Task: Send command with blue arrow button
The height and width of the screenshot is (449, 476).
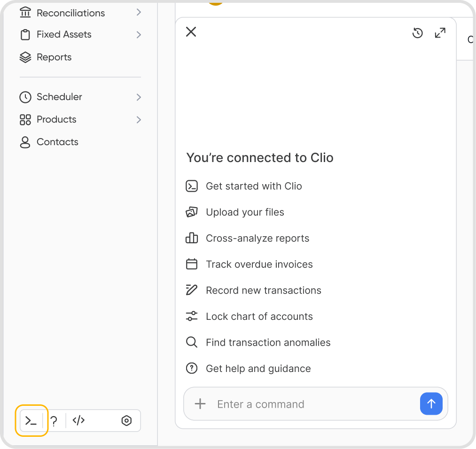Action: pyautogui.click(x=431, y=403)
